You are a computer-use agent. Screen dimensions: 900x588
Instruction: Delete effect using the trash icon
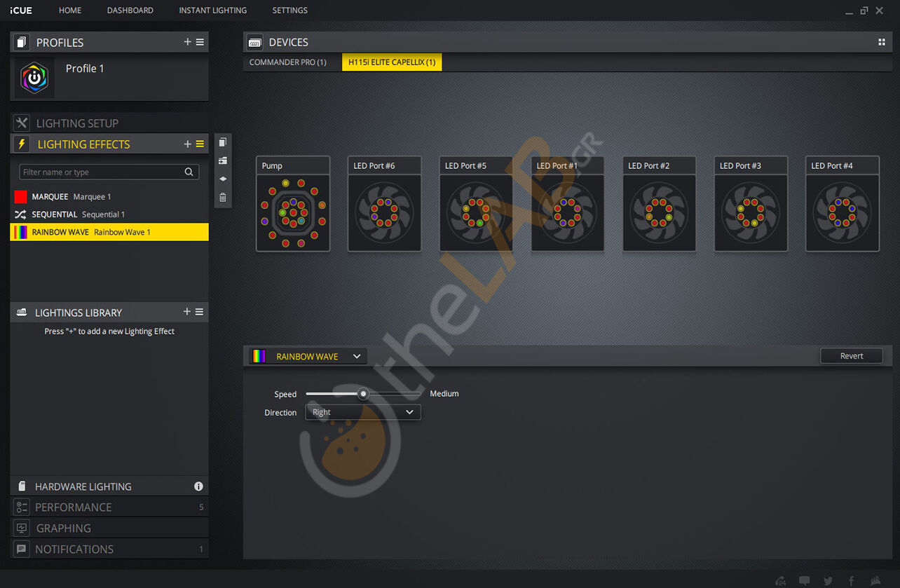coord(223,197)
